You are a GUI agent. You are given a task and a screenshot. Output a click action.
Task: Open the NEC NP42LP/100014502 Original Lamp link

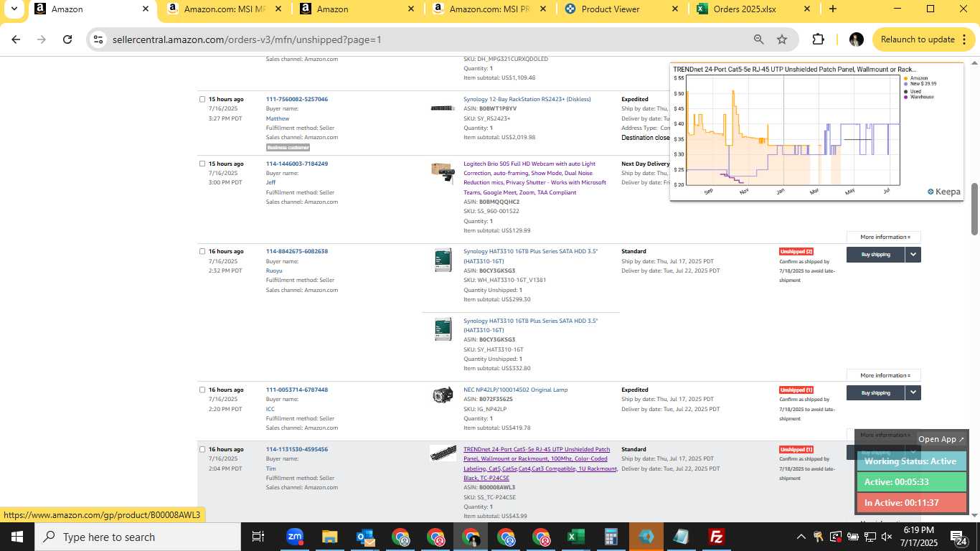515,390
